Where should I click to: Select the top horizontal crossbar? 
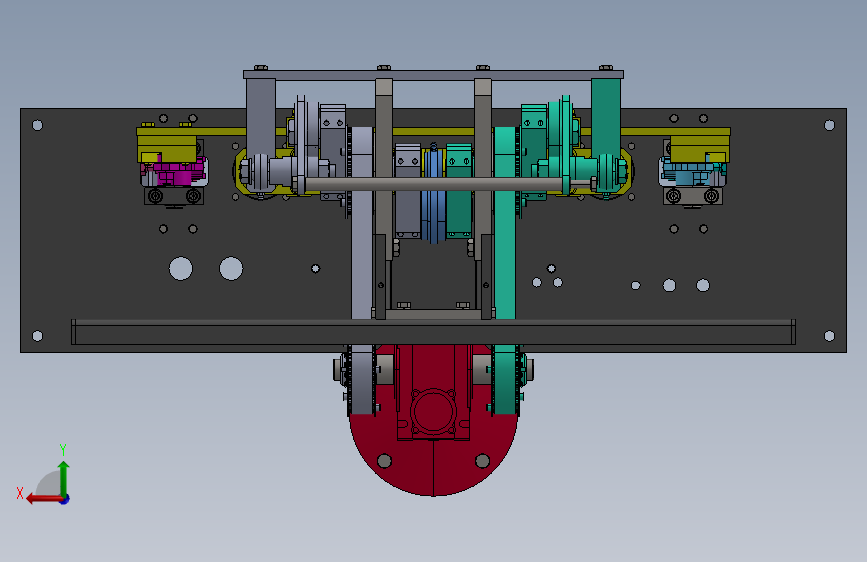pos(434,74)
